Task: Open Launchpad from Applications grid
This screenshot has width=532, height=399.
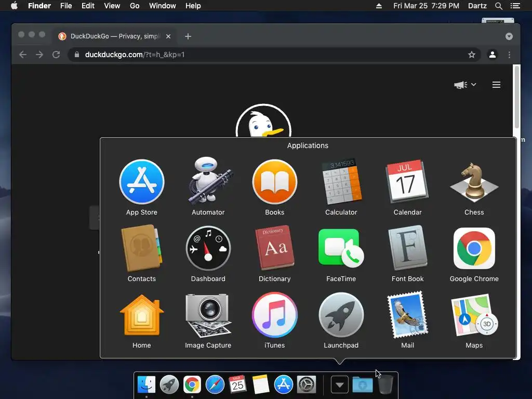Action: 341,315
